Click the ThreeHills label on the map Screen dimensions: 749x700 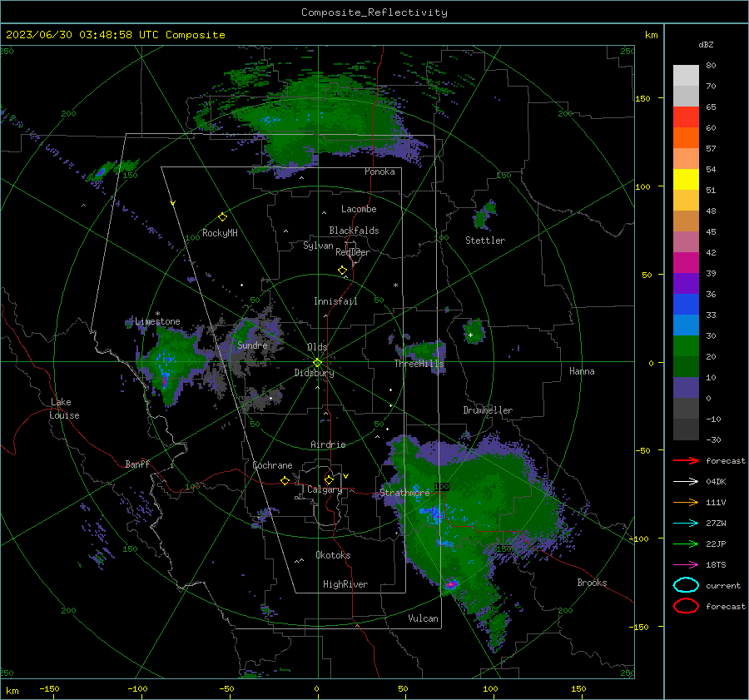point(419,364)
